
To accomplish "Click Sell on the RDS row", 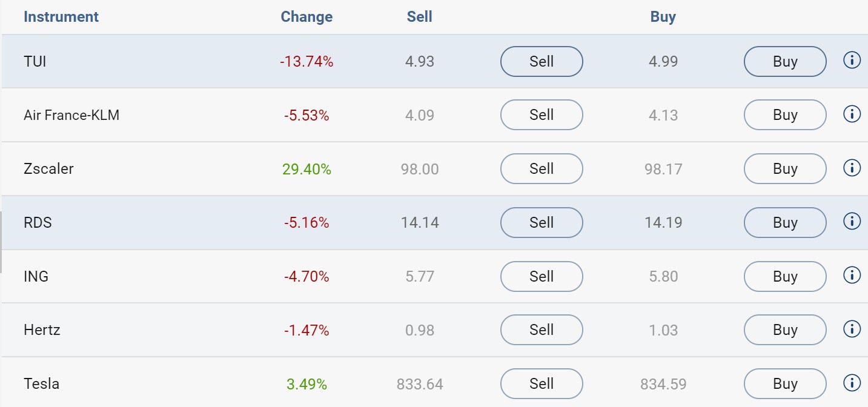I will point(541,222).
